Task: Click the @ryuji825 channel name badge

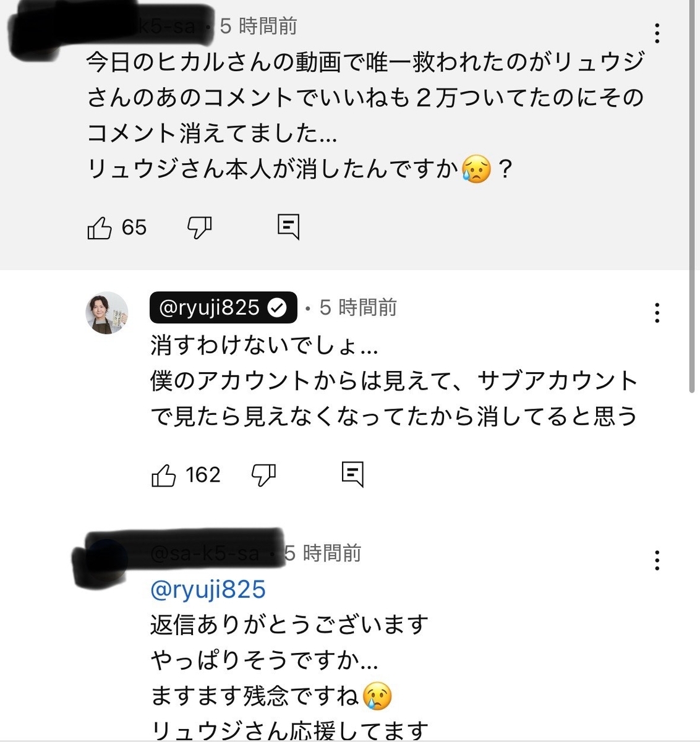Action: pyautogui.click(x=223, y=307)
